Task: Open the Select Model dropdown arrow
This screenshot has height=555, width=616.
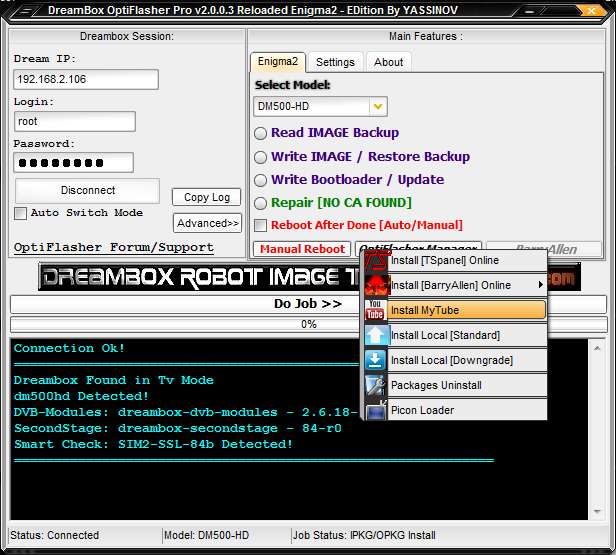Action: (378, 106)
